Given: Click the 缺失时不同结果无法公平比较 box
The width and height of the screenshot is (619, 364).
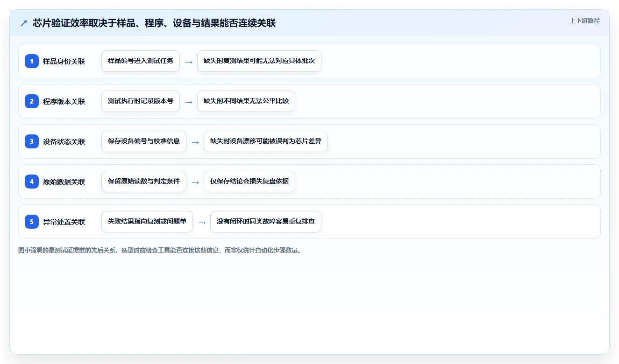Looking at the screenshot, I should [246, 101].
